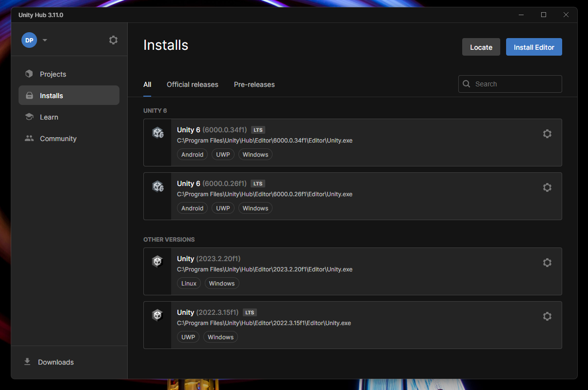
Task: Click the Unity cube icon for 2022.3.15f1
Action: point(157,315)
